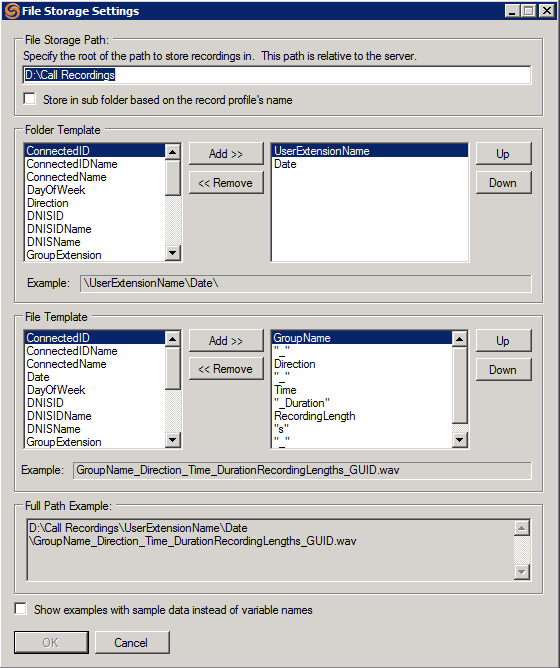Click the Cancel button

tap(132, 642)
